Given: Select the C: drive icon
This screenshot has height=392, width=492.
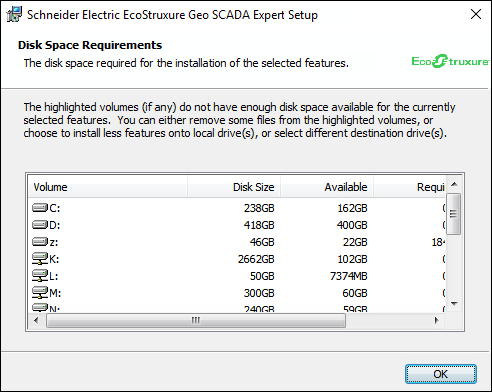Looking at the screenshot, I should (40, 208).
